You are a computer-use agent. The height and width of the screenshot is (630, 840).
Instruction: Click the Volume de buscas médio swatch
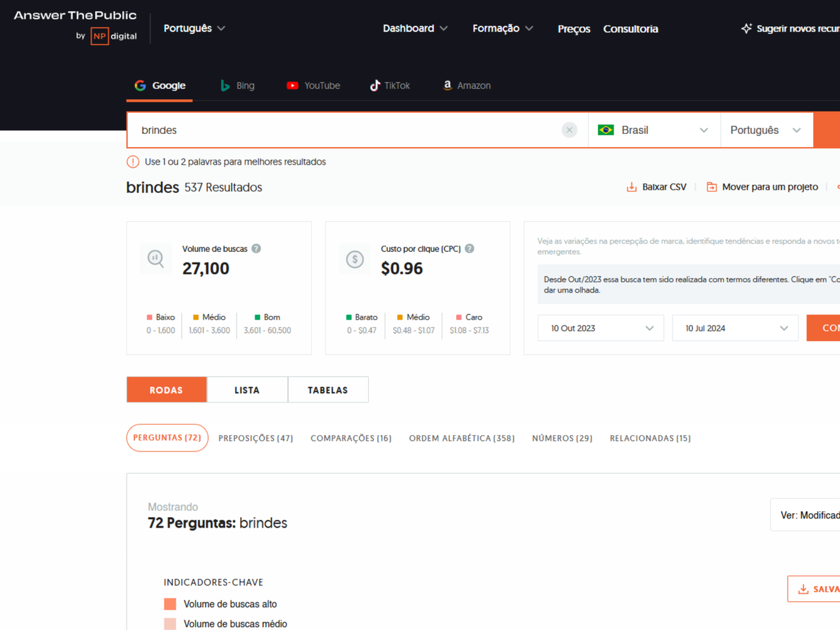click(170, 623)
